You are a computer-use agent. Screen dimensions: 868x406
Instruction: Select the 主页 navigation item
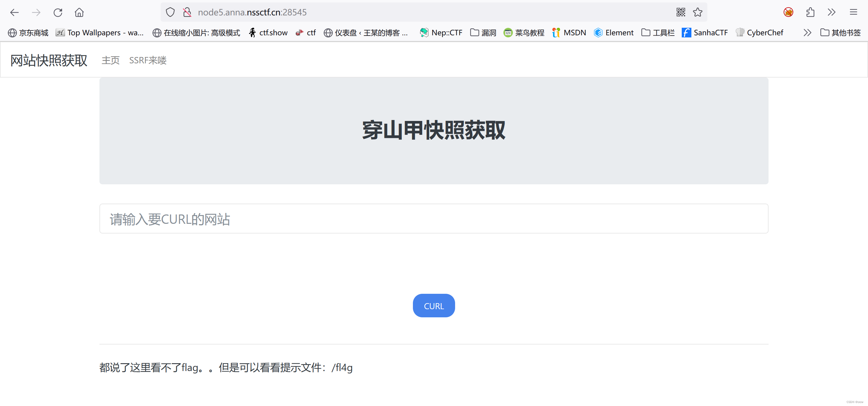[111, 60]
